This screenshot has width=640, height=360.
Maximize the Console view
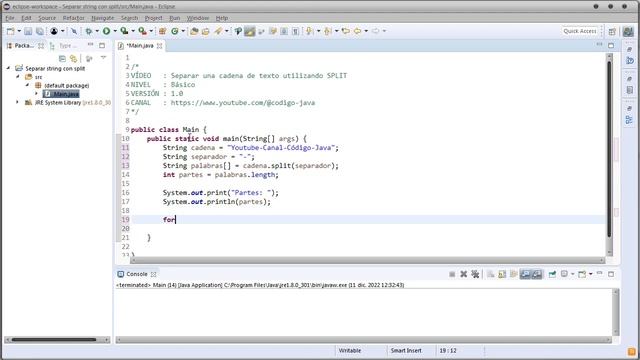(611, 274)
